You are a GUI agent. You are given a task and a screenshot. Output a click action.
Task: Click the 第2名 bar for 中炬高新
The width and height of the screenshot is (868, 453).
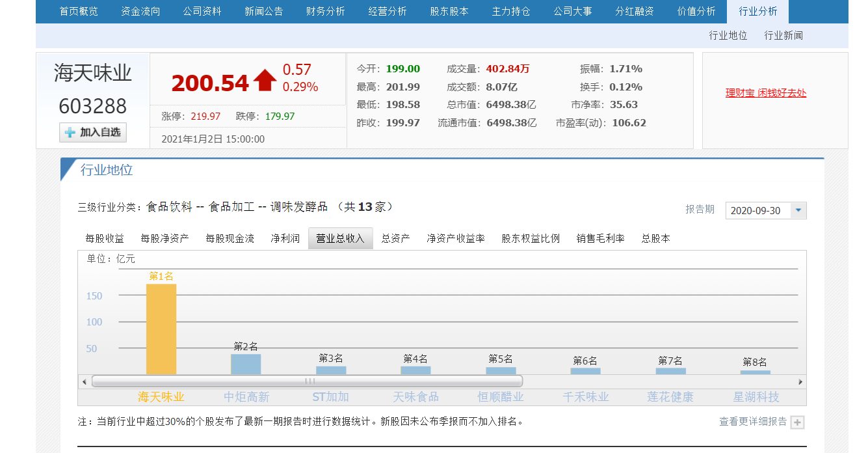[x=246, y=364]
